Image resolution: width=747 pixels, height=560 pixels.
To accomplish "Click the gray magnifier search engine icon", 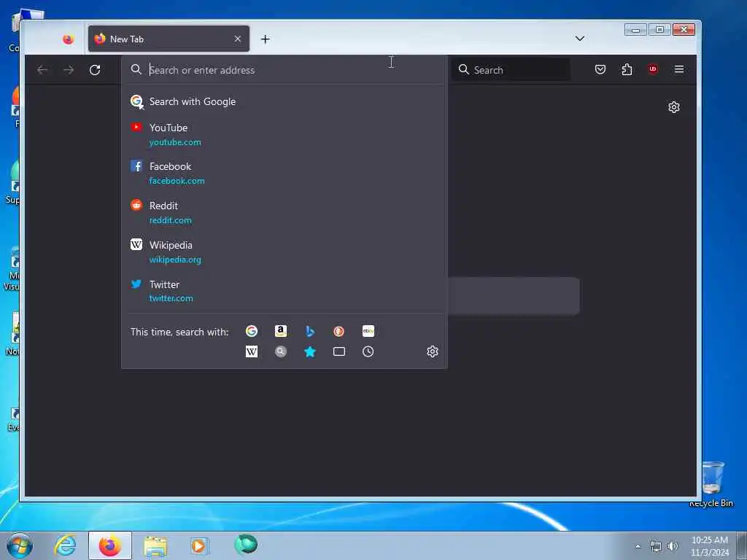I will click(x=281, y=351).
